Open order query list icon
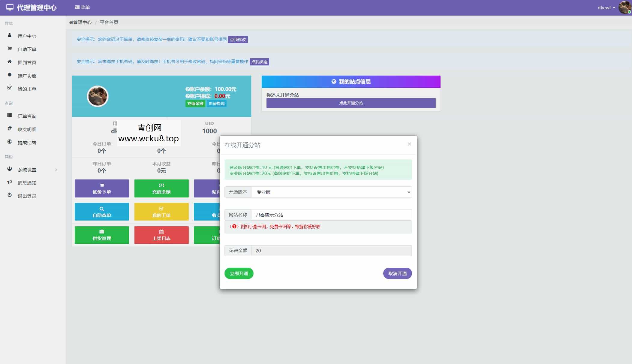This screenshot has width=632, height=364. 10,116
